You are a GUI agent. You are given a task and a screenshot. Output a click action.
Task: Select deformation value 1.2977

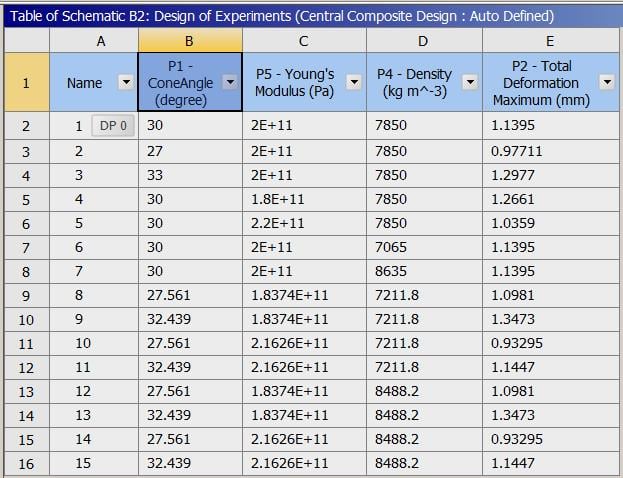(551, 175)
